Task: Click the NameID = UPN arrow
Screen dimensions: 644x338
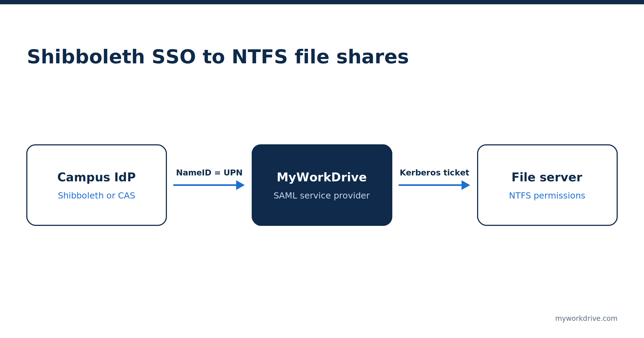Action: tap(209, 185)
